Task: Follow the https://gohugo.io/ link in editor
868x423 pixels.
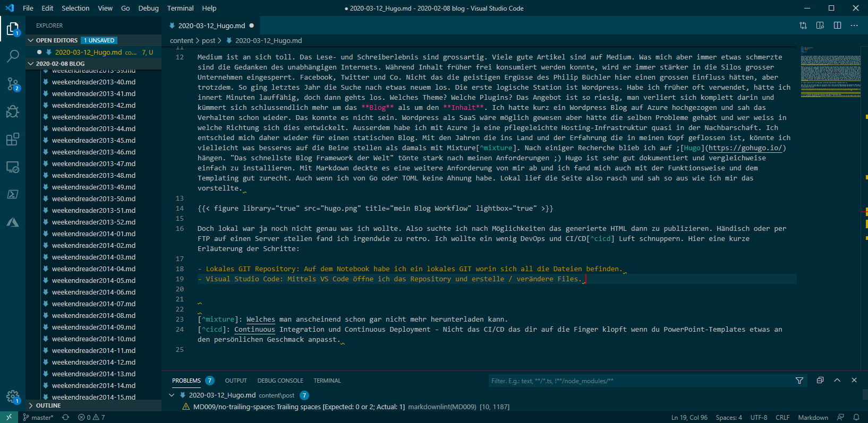Action: coord(745,148)
